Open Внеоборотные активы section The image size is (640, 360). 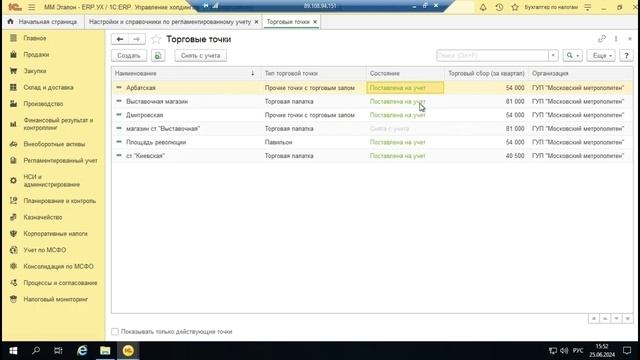tap(54, 144)
